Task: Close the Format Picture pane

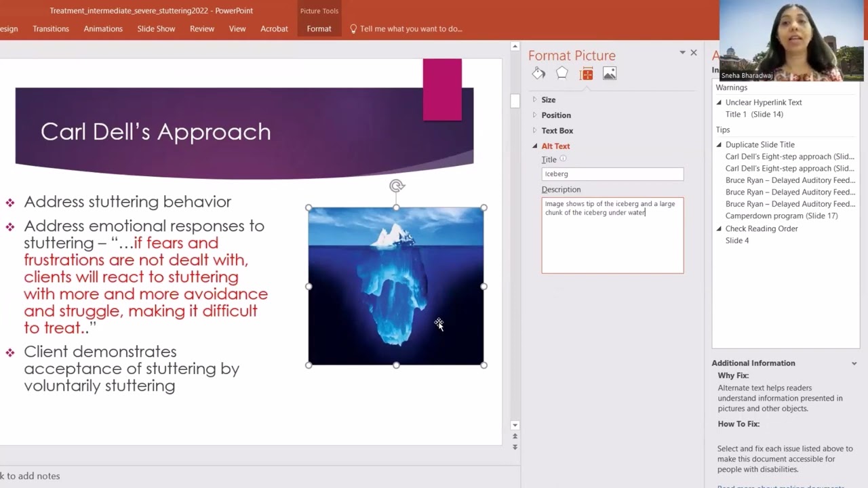Action: point(694,53)
